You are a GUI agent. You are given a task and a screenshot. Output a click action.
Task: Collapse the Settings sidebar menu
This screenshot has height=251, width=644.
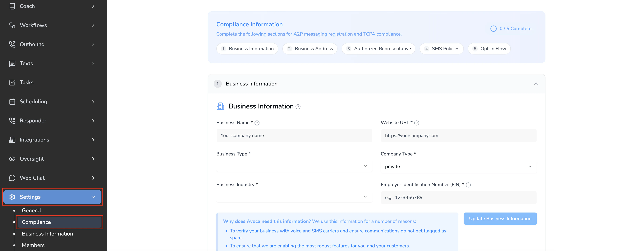point(93,197)
